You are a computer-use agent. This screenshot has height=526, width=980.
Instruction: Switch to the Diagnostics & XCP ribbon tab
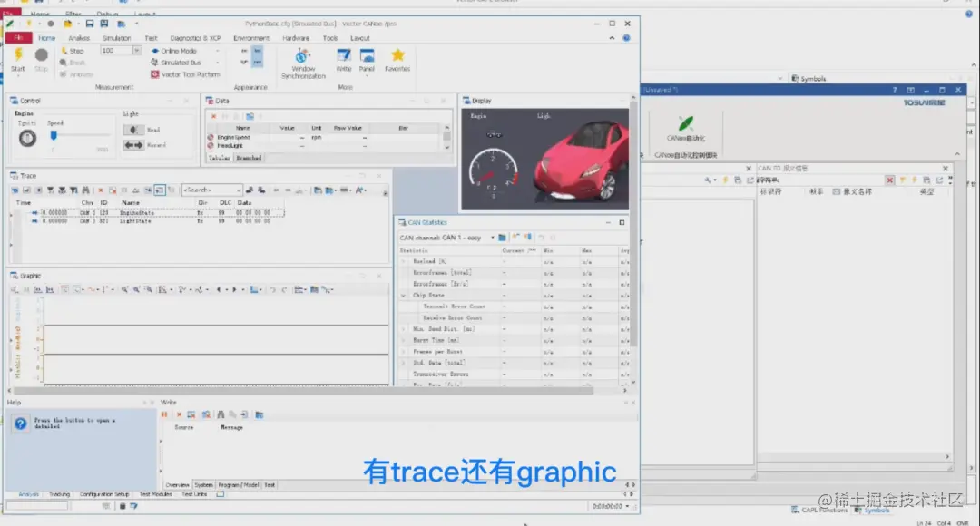195,38
